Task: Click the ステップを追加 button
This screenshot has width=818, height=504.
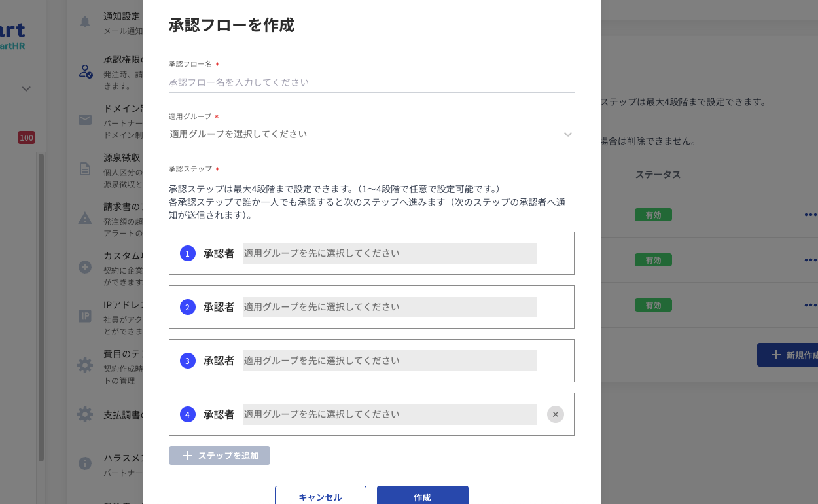Action: [219, 456]
